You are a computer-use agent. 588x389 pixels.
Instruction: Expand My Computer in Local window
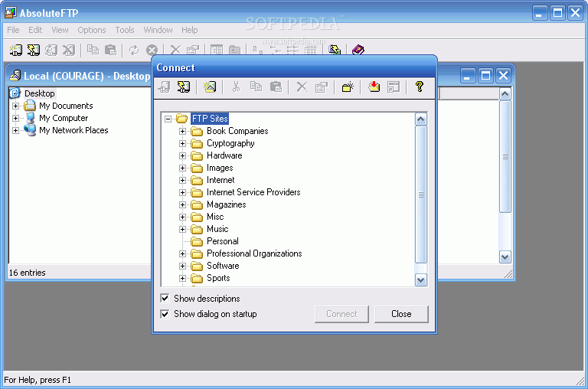point(15,118)
